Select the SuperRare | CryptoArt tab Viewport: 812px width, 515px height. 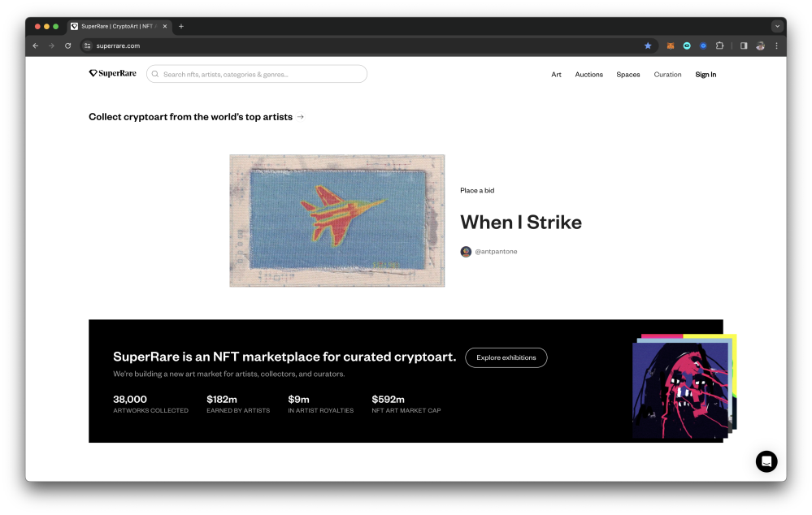tap(119, 26)
